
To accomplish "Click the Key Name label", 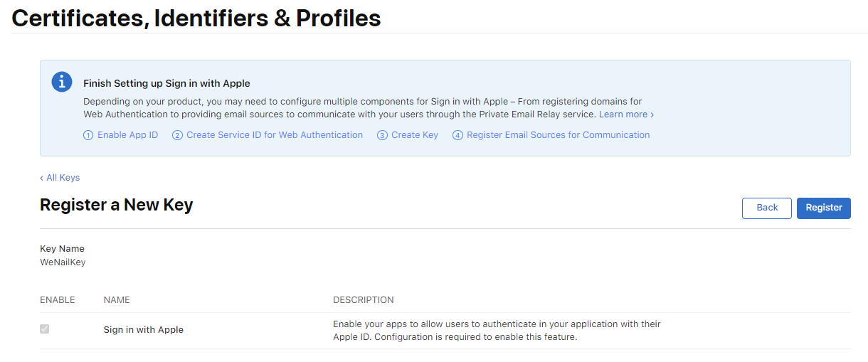I will pyautogui.click(x=62, y=249).
